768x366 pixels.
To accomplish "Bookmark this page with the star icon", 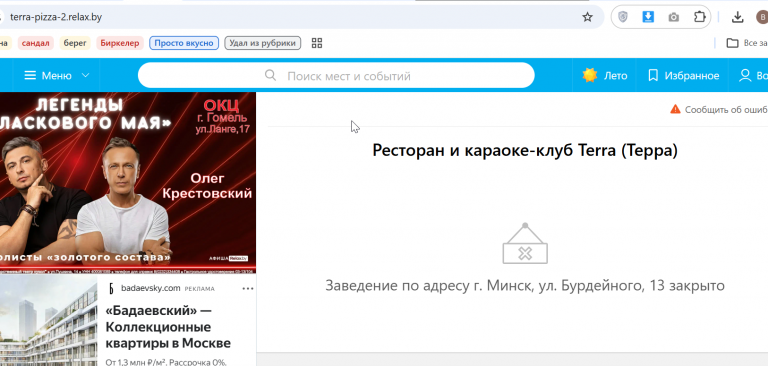I will click(587, 17).
